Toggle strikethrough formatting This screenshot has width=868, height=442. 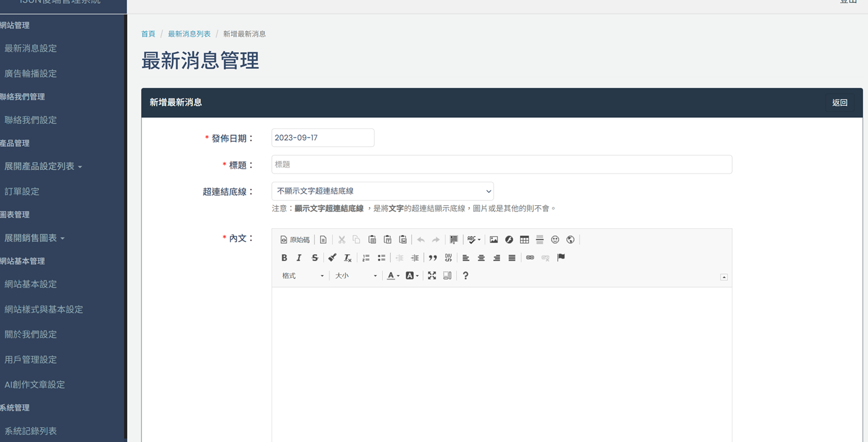pyautogui.click(x=315, y=258)
